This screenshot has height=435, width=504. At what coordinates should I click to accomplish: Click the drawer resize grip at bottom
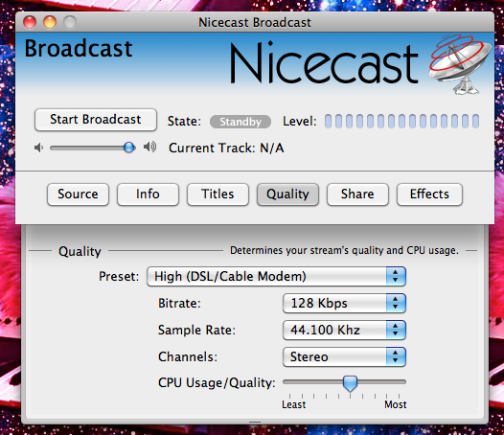[x=255, y=422]
